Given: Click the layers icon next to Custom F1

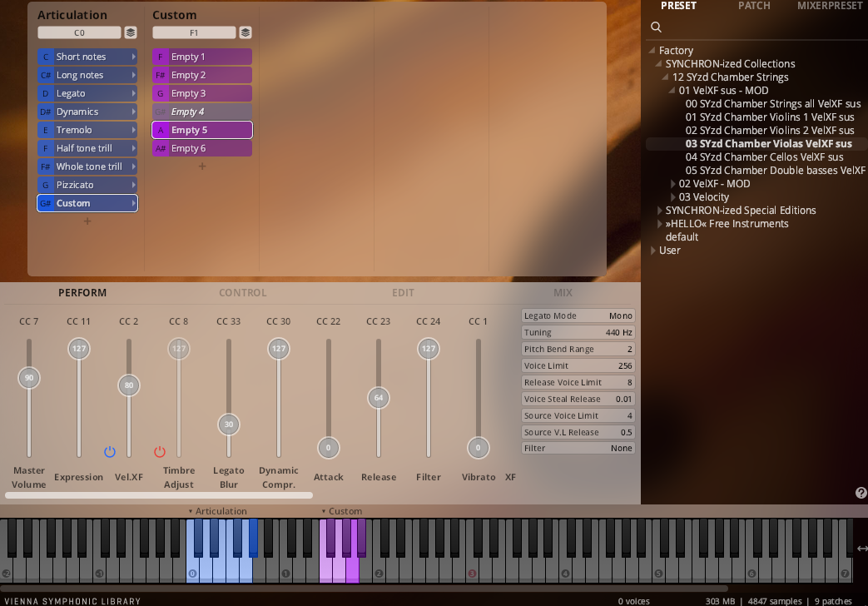Looking at the screenshot, I should click(x=245, y=32).
